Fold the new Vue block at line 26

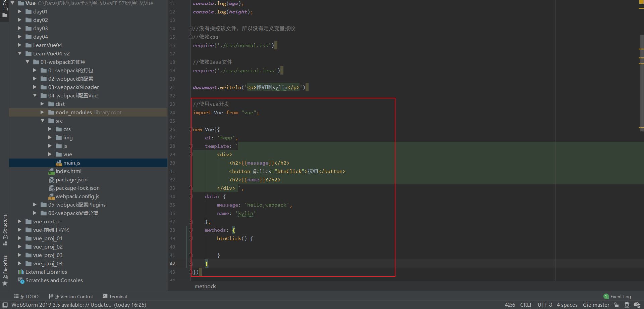coord(191,129)
